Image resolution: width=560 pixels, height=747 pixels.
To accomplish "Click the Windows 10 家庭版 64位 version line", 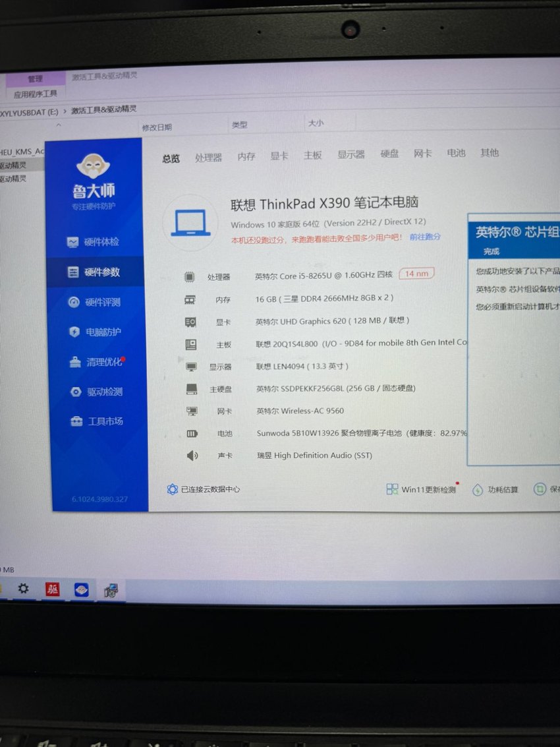I will coord(329,223).
